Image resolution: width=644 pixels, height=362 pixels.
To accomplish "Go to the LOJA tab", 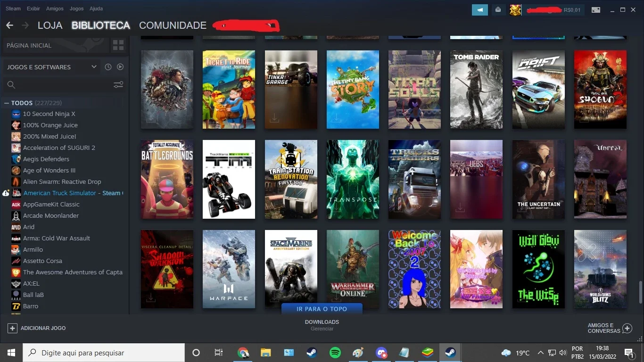I will pos(50,25).
